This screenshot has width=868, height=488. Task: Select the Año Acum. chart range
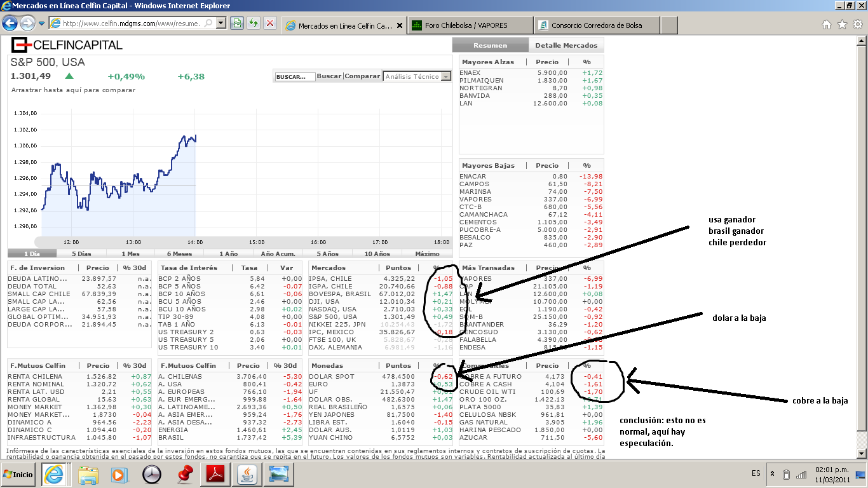point(278,254)
